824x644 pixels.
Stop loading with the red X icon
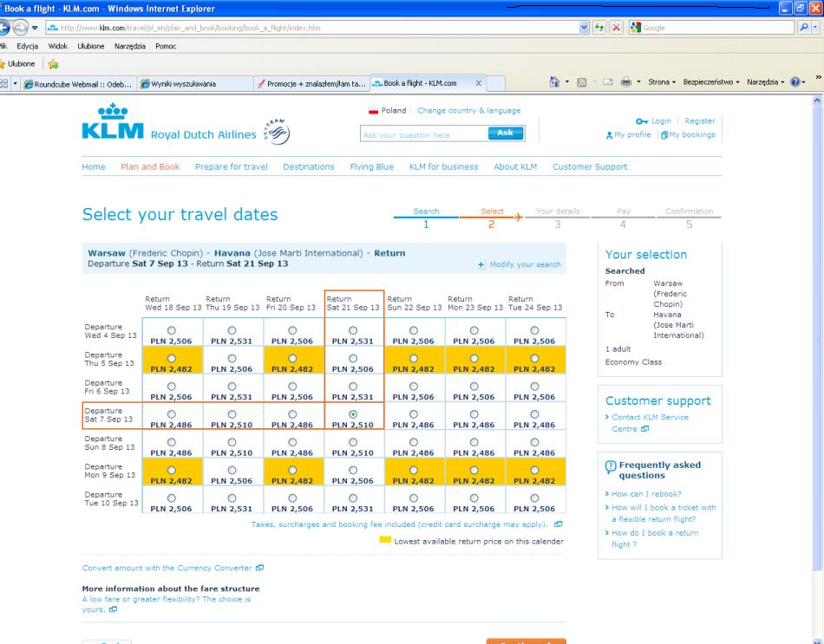[x=617, y=28]
